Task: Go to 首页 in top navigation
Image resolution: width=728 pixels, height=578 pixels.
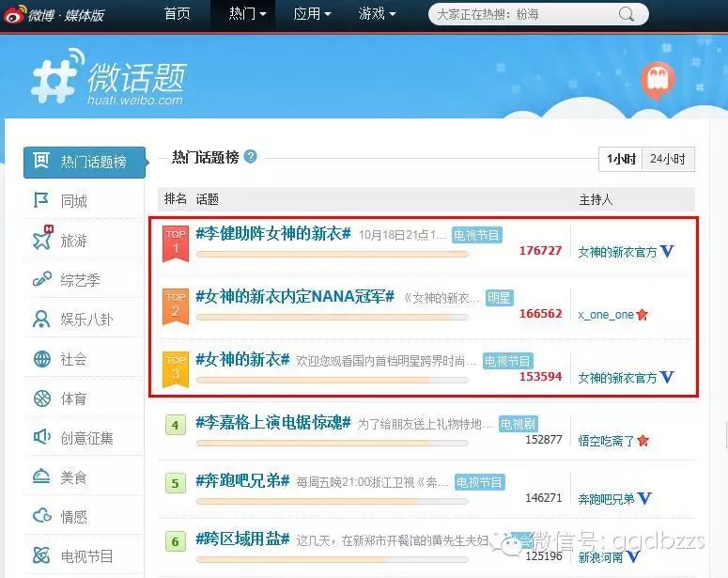Action: click(177, 14)
